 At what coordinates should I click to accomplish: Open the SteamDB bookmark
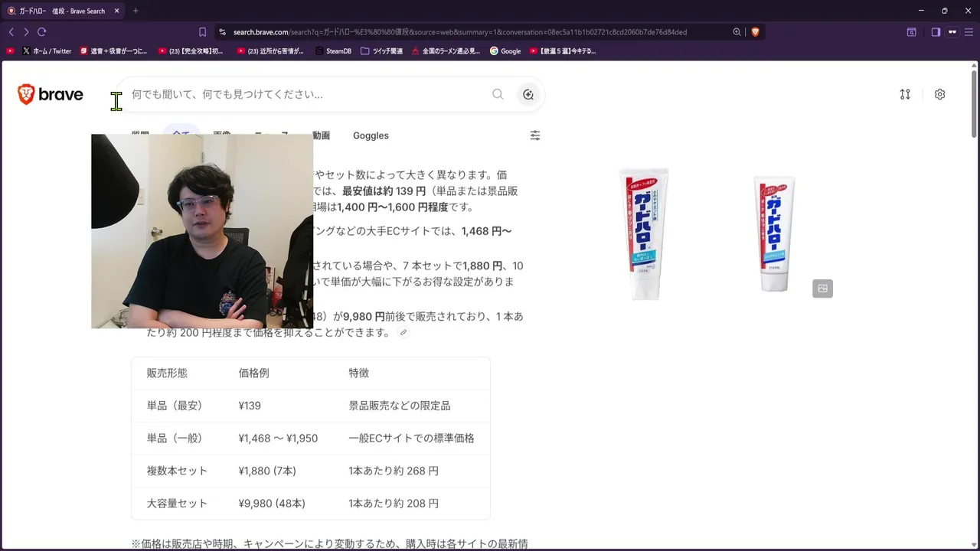(333, 51)
